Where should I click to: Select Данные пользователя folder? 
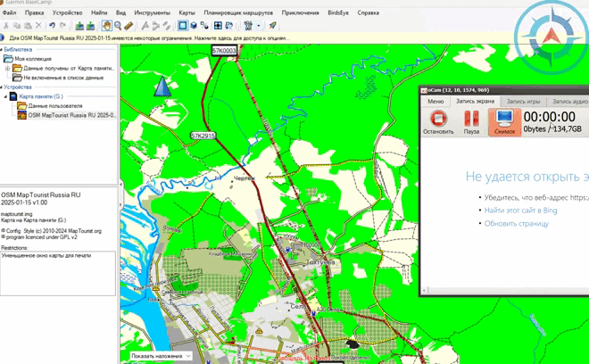[54, 106]
